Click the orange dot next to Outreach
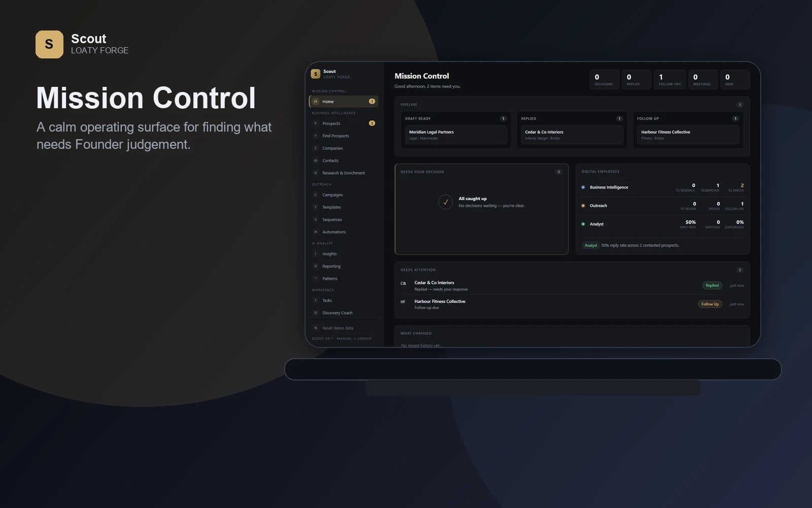 [x=583, y=206]
